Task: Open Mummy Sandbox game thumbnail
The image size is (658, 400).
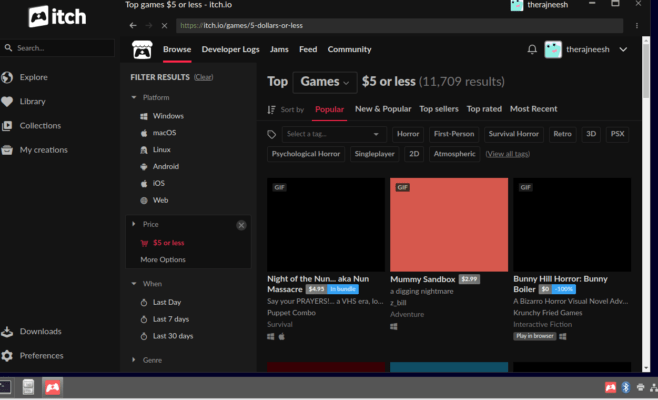Action: pos(449,225)
